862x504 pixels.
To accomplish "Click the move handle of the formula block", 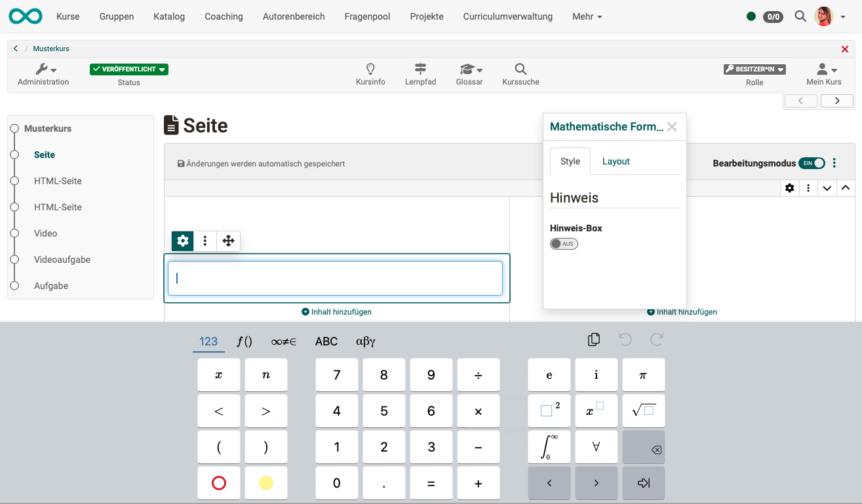I will coord(228,241).
